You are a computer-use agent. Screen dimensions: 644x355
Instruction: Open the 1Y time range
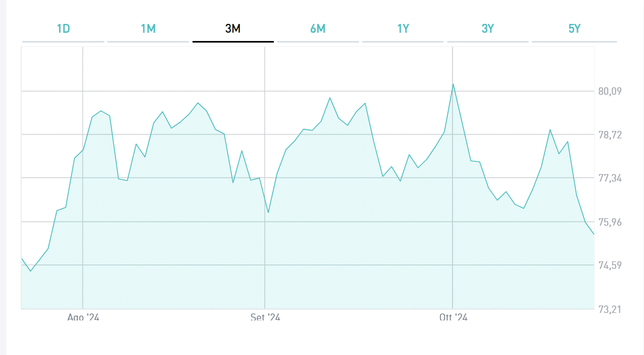pyautogui.click(x=403, y=29)
